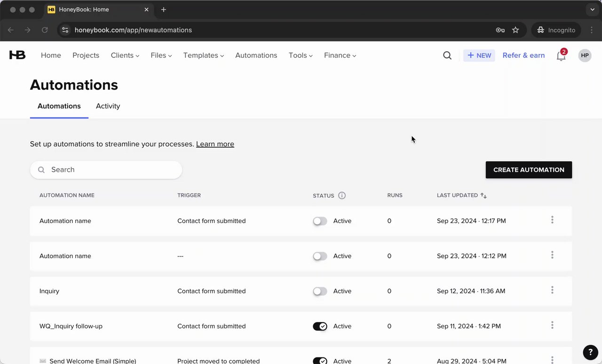The image size is (602, 364).
Task: Expand the Clients dropdown menu
Action: point(125,55)
